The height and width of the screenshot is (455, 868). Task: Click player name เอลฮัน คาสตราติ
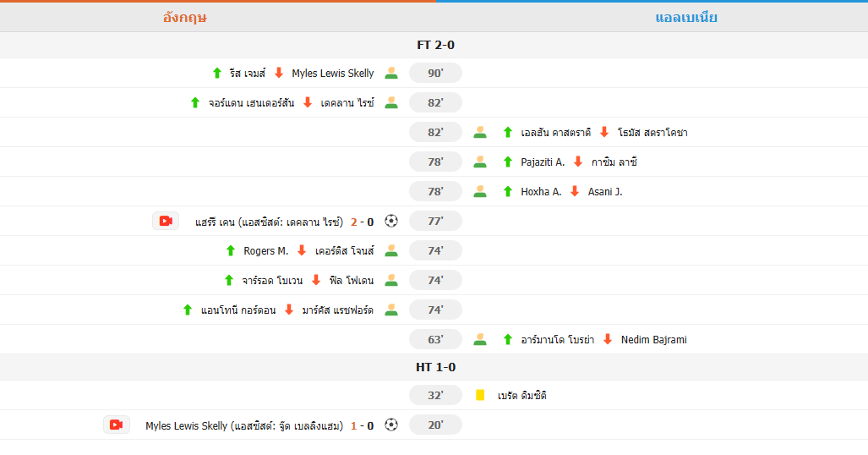click(x=556, y=133)
